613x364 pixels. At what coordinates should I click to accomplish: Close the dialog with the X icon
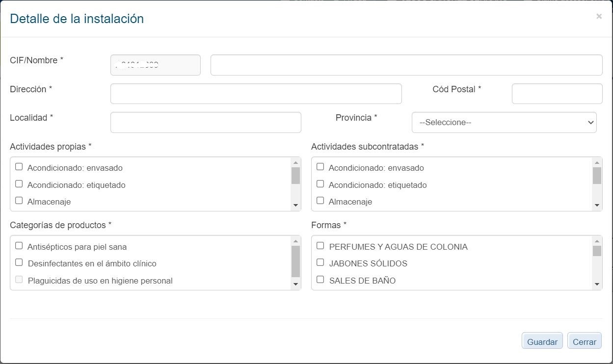point(599,16)
